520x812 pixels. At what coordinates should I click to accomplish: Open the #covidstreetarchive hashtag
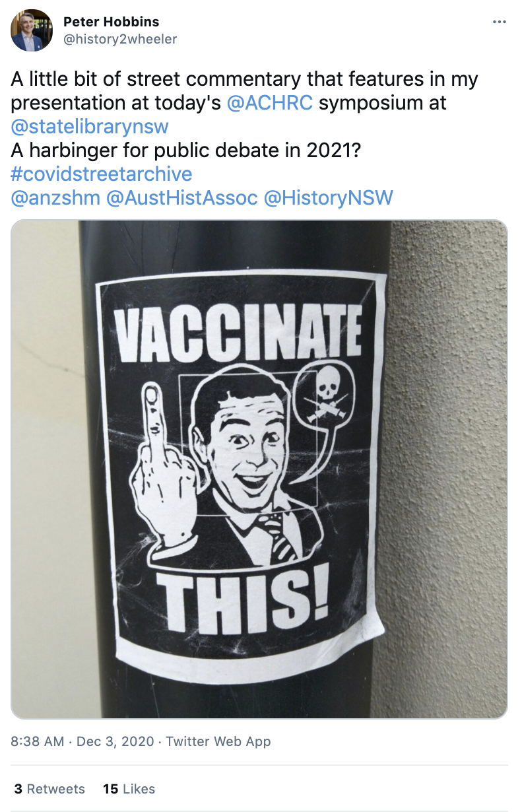[x=102, y=174]
